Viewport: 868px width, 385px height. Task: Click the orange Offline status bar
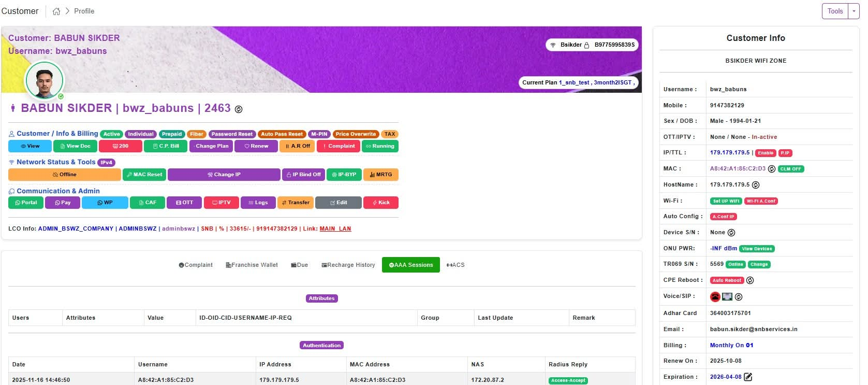coord(65,175)
